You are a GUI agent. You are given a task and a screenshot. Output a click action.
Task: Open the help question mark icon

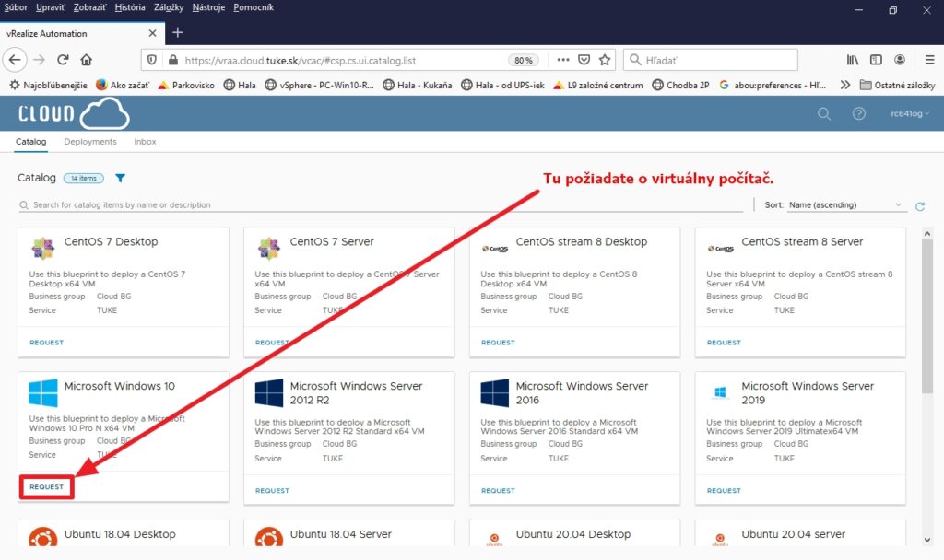pos(859,113)
